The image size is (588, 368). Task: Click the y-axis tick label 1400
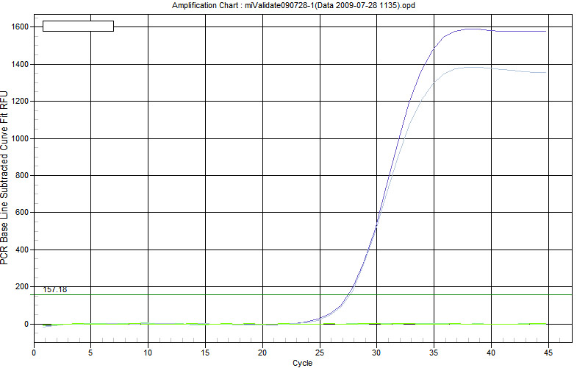point(20,64)
